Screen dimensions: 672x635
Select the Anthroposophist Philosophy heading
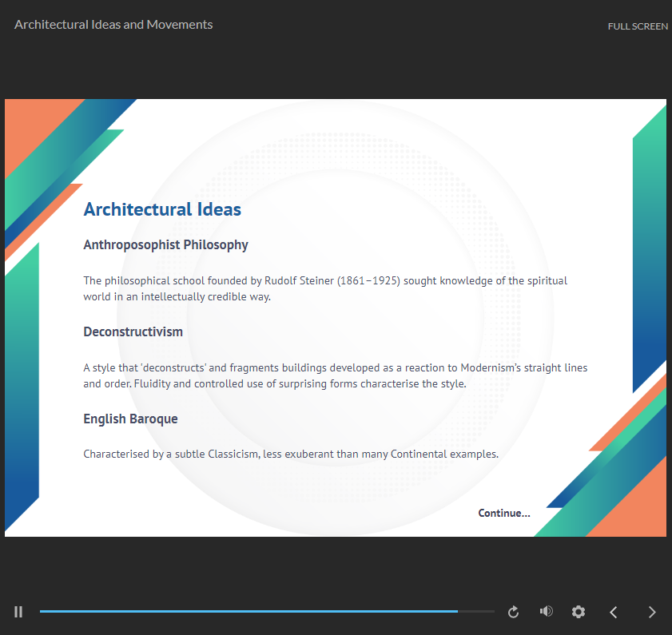pyautogui.click(x=165, y=245)
